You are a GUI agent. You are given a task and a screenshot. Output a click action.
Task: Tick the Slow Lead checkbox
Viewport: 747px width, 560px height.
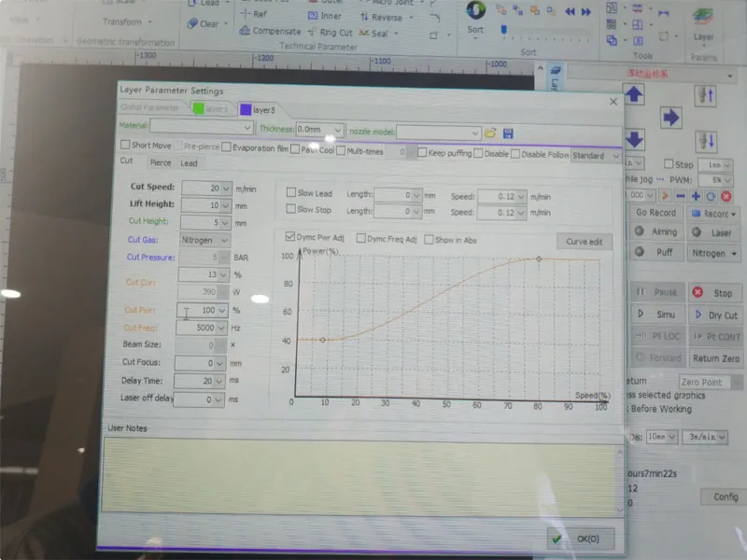pos(290,192)
